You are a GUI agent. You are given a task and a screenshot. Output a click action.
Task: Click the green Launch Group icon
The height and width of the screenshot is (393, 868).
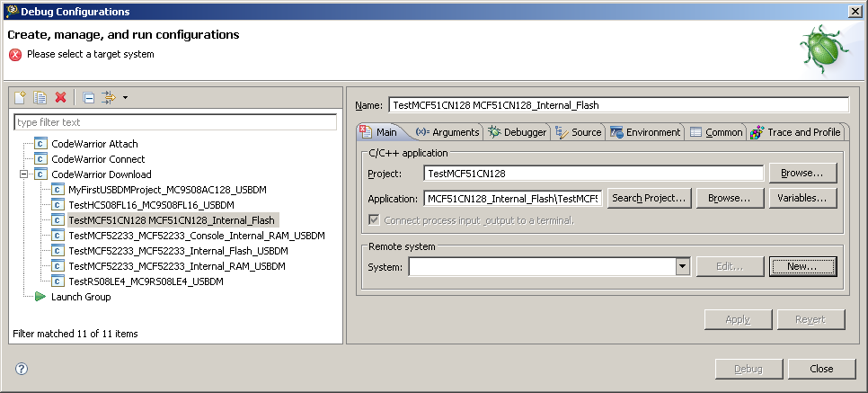[x=40, y=297]
